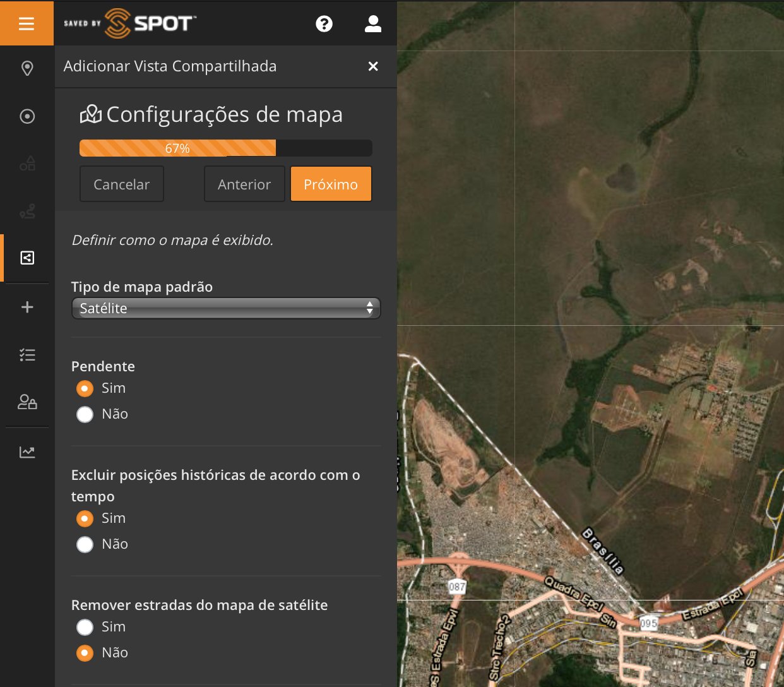Viewport: 784px width, 687px height.
Task: Select Não for excluir posições históricas
Action: point(85,544)
